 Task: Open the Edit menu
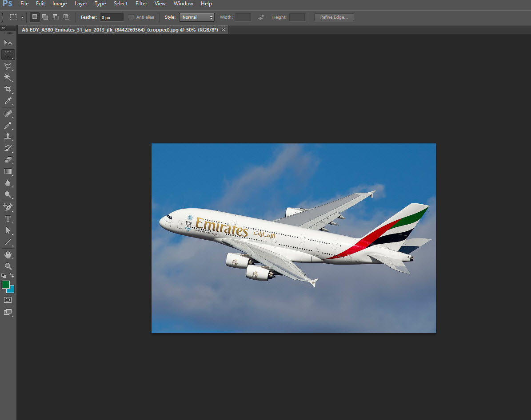(40, 4)
